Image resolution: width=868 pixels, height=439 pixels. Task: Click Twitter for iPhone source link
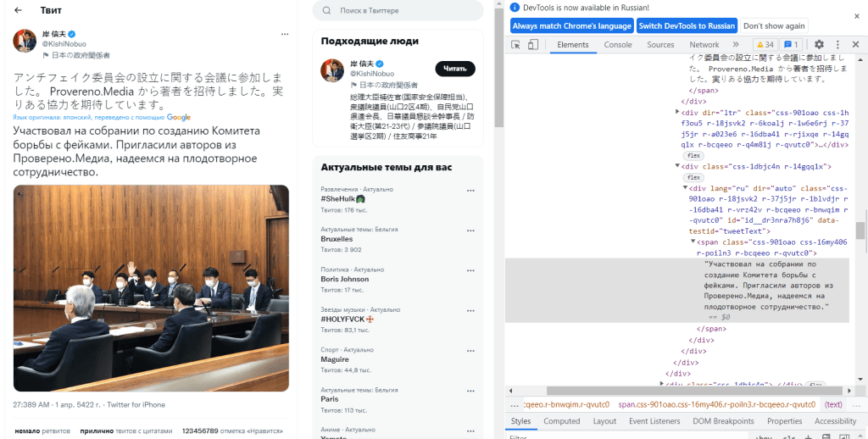136,405
